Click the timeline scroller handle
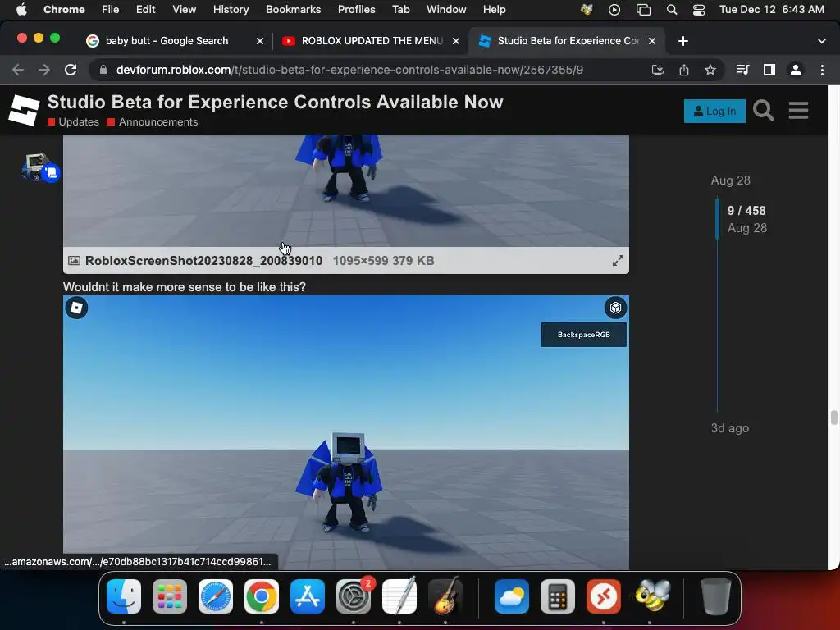Image resolution: width=840 pixels, height=630 pixels. [717, 218]
